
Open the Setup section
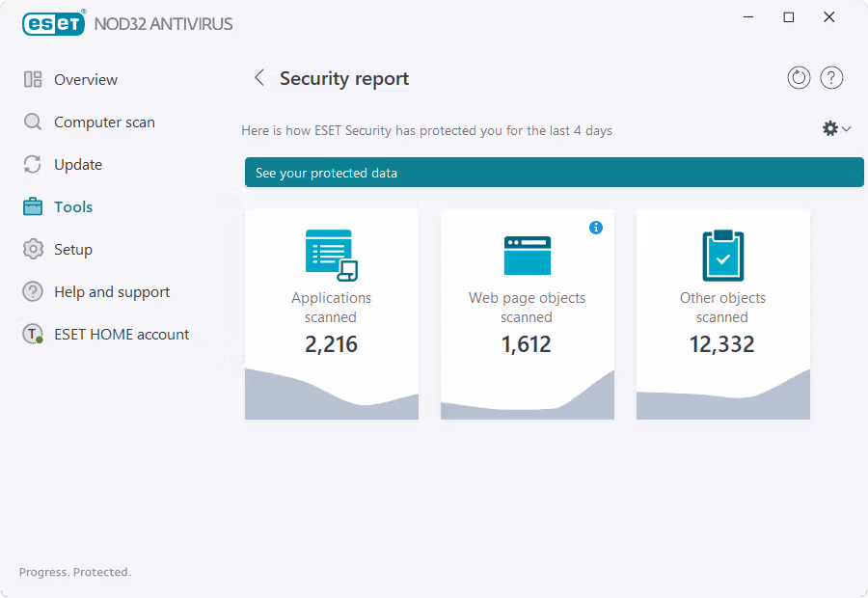pos(73,250)
